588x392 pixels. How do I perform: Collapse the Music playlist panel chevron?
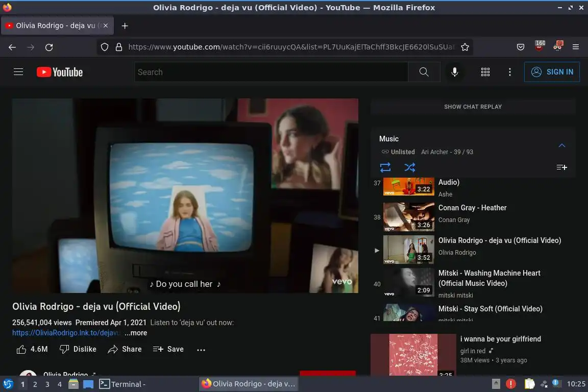tap(562, 145)
